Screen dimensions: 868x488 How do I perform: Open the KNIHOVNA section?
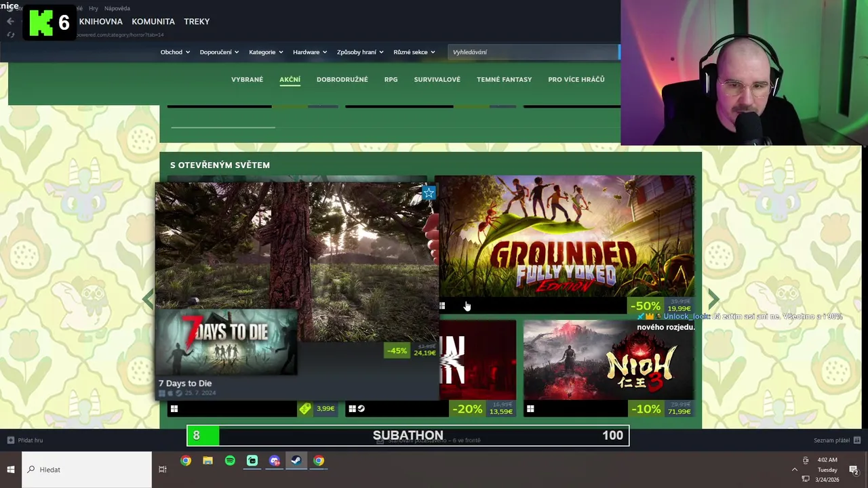click(x=100, y=22)
